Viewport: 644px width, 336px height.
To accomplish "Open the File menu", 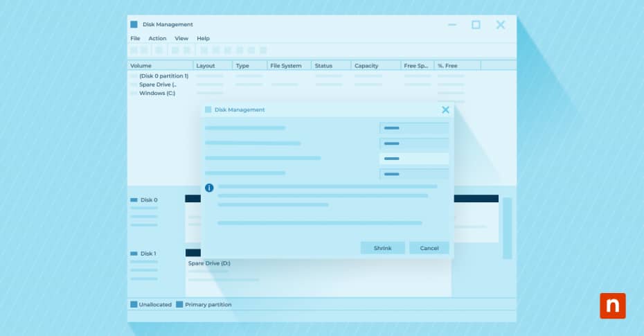I will click(135, 38).
